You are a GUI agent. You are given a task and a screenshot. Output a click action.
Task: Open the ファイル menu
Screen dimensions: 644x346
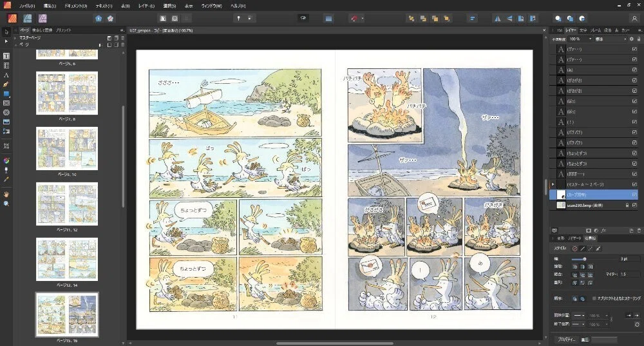[26, 6]
